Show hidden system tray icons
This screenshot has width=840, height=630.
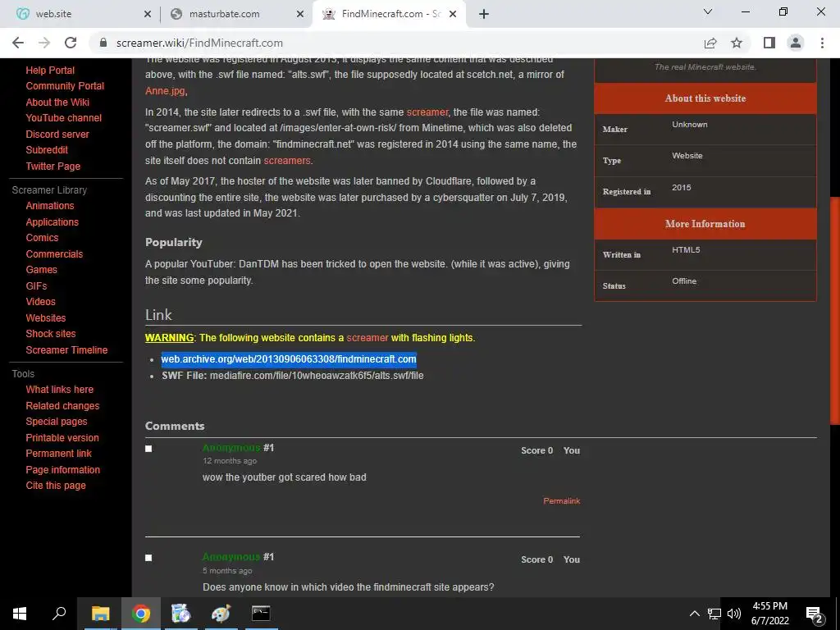click(694, 614)
